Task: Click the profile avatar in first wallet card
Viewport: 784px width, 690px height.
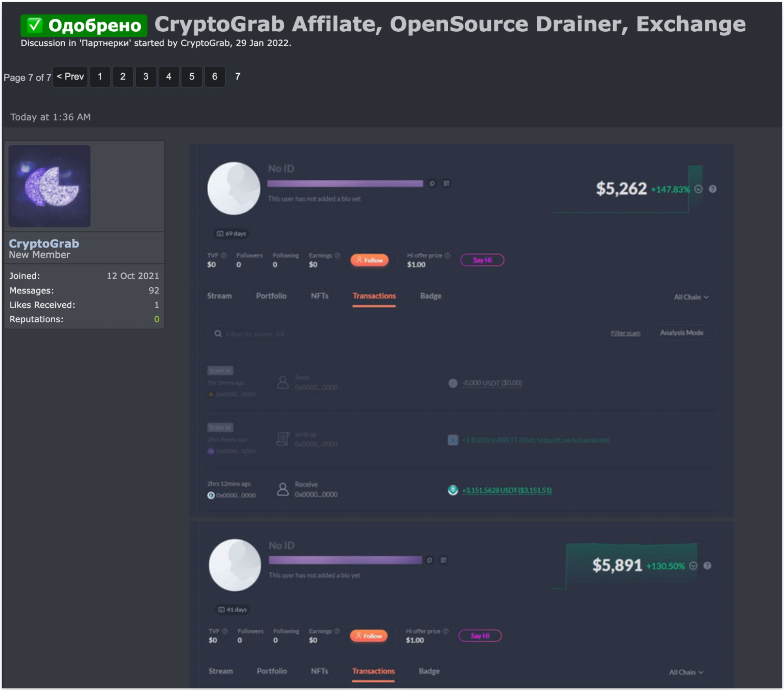Action: 234,188
